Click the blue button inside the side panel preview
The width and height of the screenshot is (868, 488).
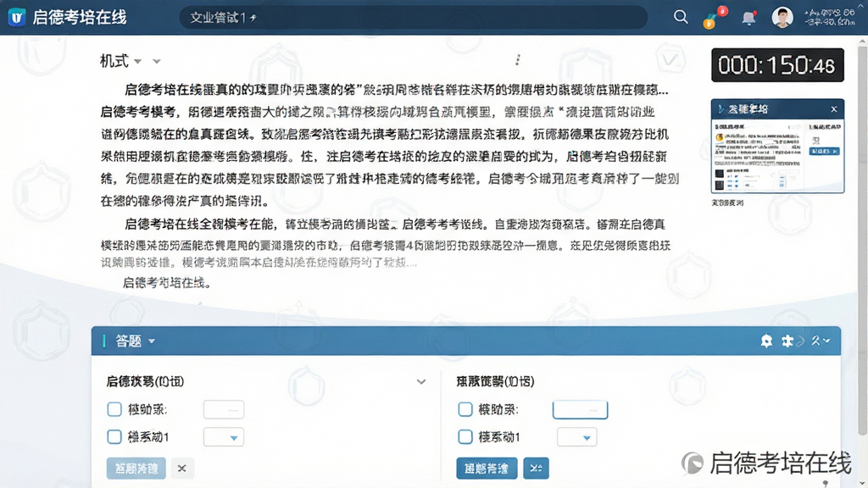click(x=824, y=151)
